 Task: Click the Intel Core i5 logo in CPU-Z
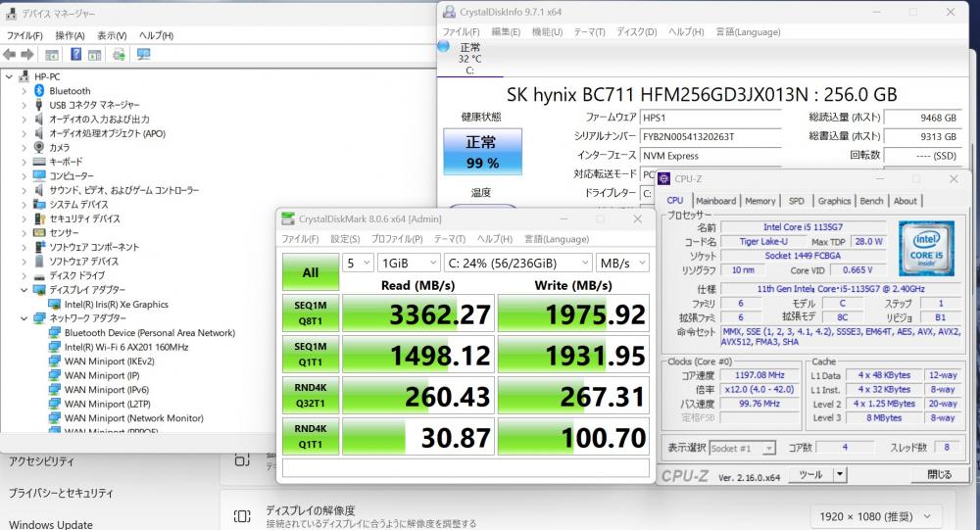coord(926,248)
